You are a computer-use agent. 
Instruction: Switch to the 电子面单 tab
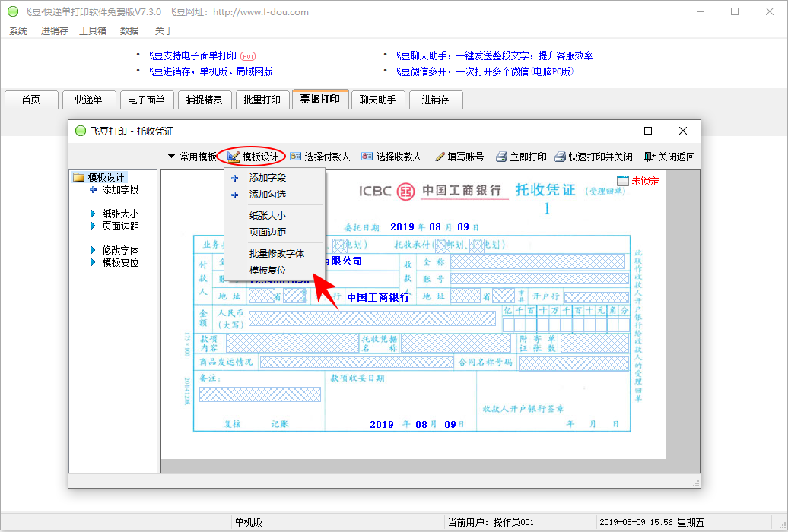pos(147,100)
